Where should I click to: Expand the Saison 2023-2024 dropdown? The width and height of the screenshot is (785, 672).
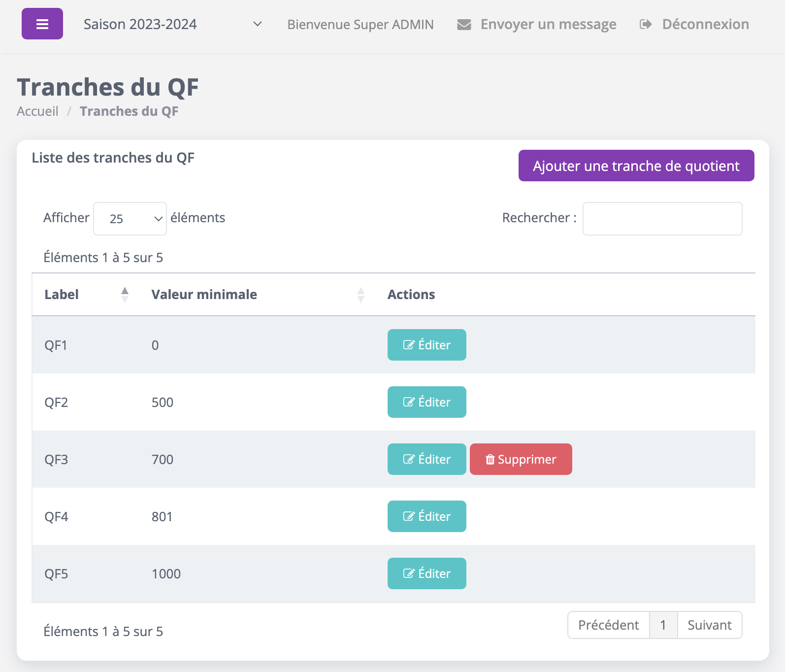pyautogui.click(x=172, y=24)
